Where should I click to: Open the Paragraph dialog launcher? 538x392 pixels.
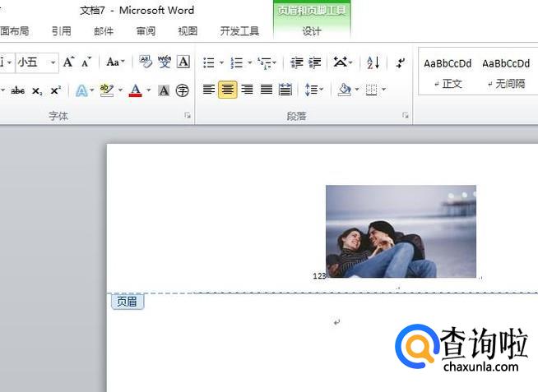pos(406,116)
